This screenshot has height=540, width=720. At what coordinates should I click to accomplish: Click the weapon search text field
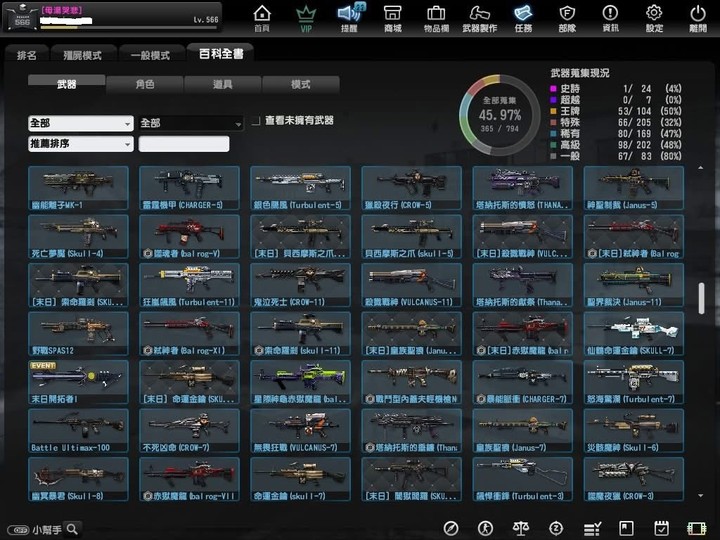tap(184, 144)
